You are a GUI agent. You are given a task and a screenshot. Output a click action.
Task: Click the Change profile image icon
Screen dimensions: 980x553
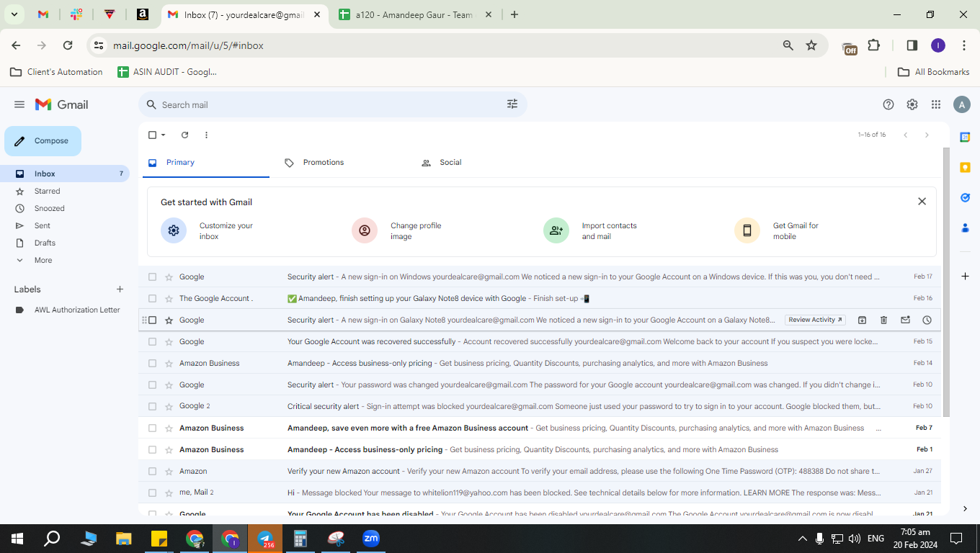click(365, 230)
